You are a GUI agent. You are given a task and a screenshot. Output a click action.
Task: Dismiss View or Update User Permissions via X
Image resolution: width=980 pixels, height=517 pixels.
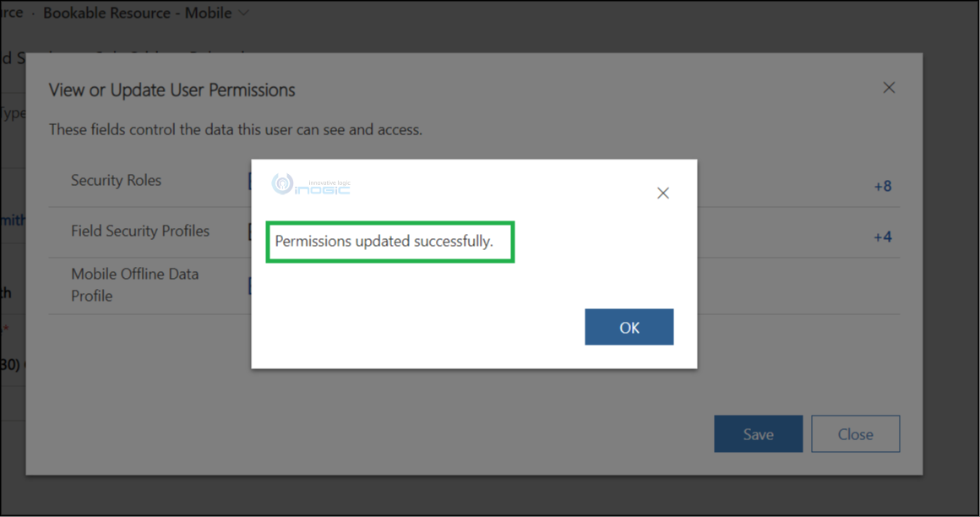(x=889, y=88)
